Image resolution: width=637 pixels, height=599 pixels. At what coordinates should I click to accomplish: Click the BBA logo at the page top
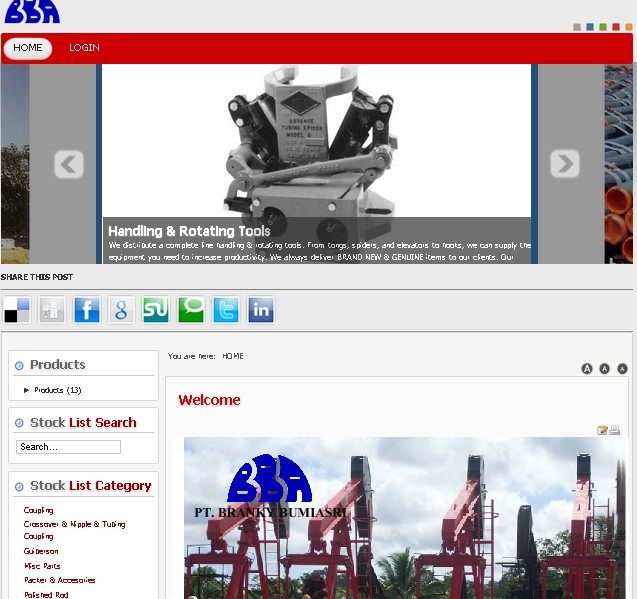(x=32, y=11)
